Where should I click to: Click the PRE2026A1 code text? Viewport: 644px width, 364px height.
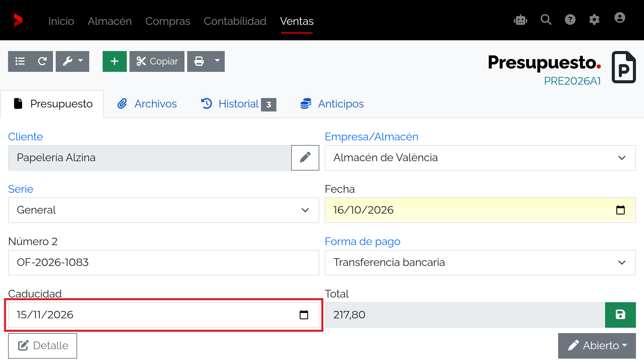click(572, 81)
